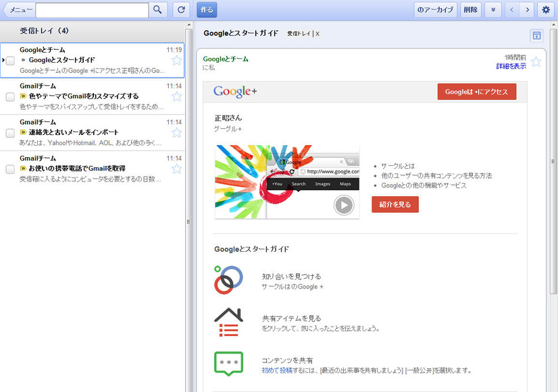This screenshot has width=558, height=392.
Task: Focus the search input field
Action: click(x=92, y=10)
